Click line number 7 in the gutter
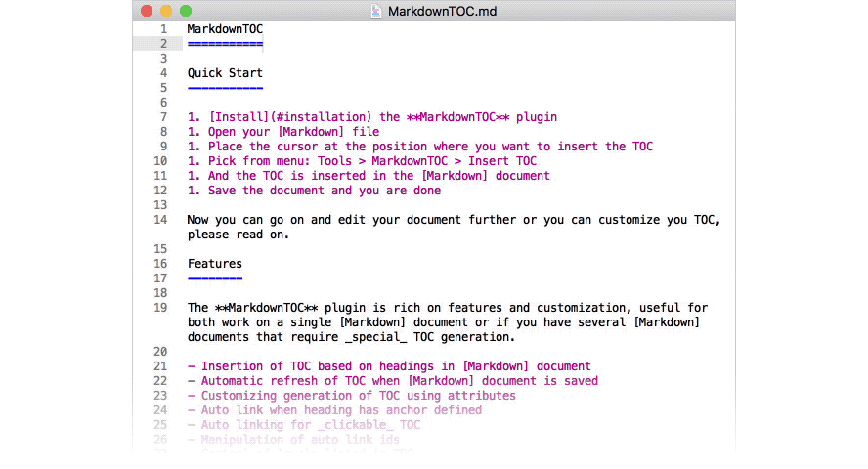This screenshot has width=868, height=469. 163,117
